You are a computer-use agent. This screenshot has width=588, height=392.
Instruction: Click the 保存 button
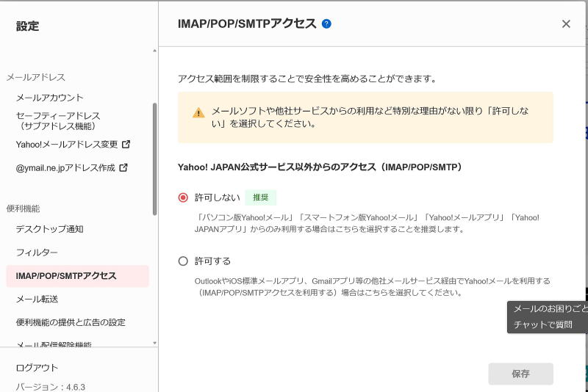pyautogui.click(x=520, y=374)
